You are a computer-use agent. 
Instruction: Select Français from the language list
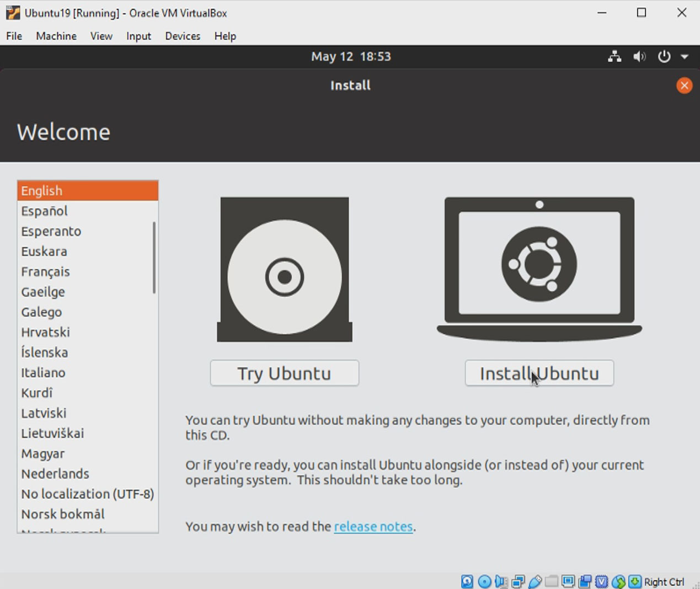coord(45,271)
